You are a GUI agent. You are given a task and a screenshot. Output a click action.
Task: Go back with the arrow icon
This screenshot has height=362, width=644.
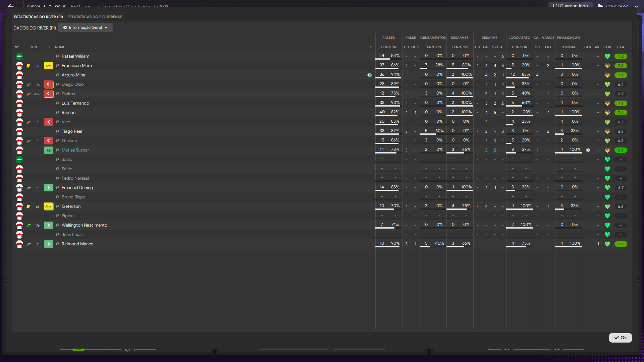click(x=10, y=6)
